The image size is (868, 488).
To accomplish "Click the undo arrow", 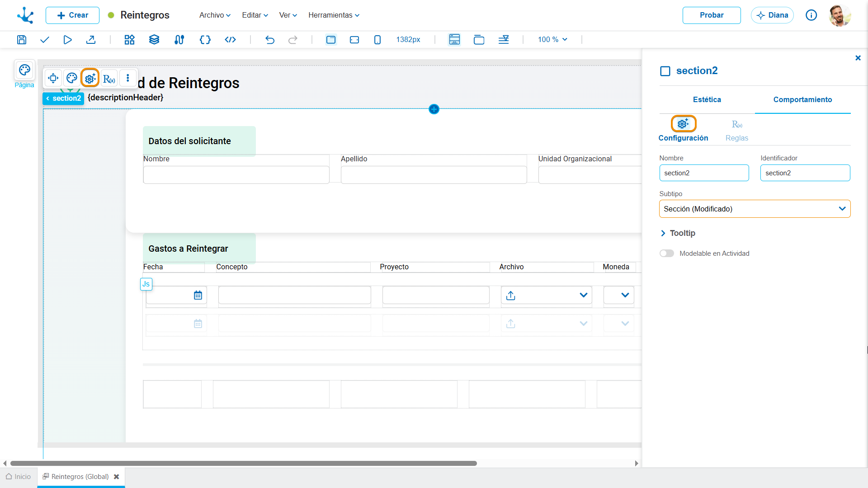I will (270, 40).
